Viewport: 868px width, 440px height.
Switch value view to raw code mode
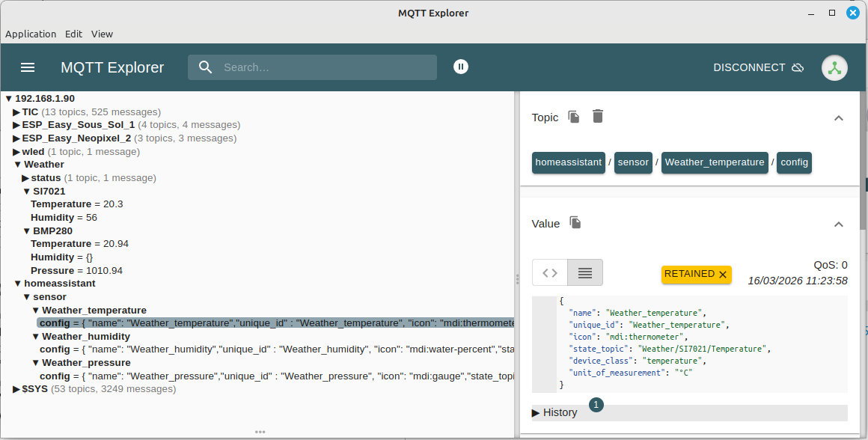click(550, 272)
